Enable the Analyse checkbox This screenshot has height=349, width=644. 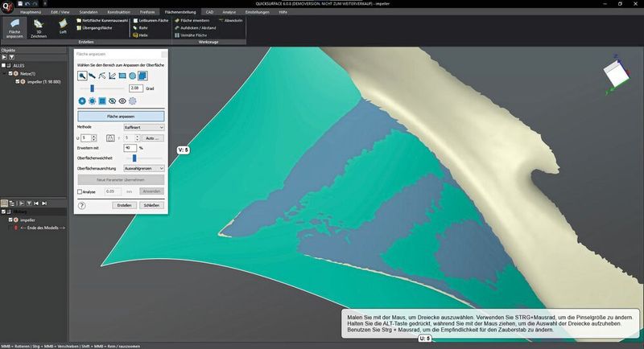(x=80, y=192)
